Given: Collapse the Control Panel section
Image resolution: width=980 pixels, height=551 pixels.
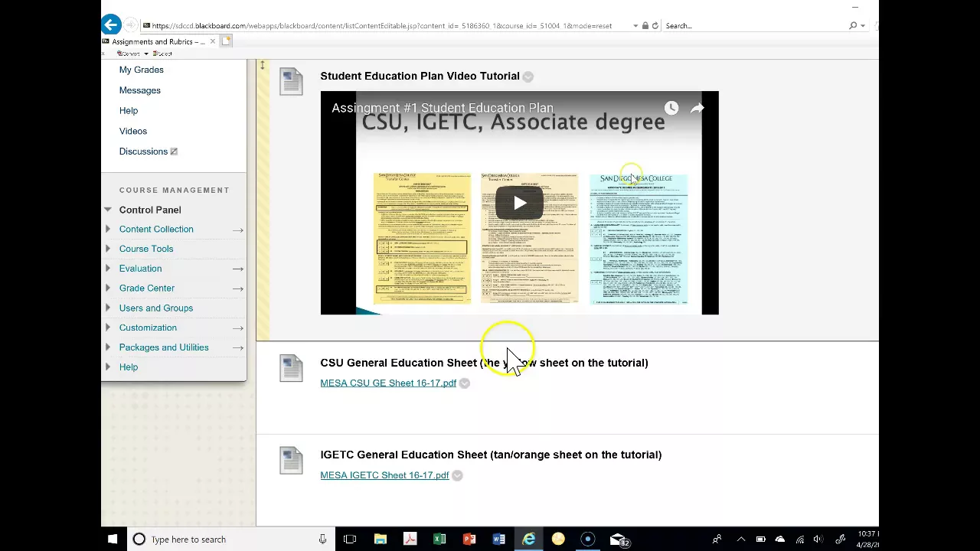Looking at the screenshot, I should click(x=108, y=210).
